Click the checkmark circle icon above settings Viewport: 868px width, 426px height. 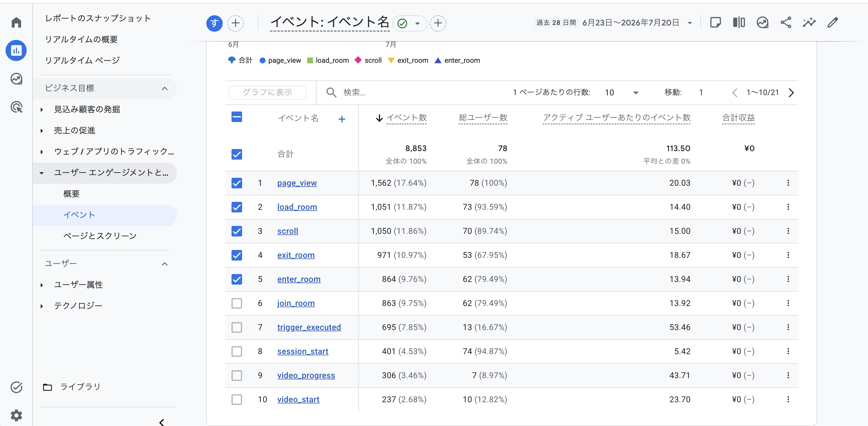[16, 387]
